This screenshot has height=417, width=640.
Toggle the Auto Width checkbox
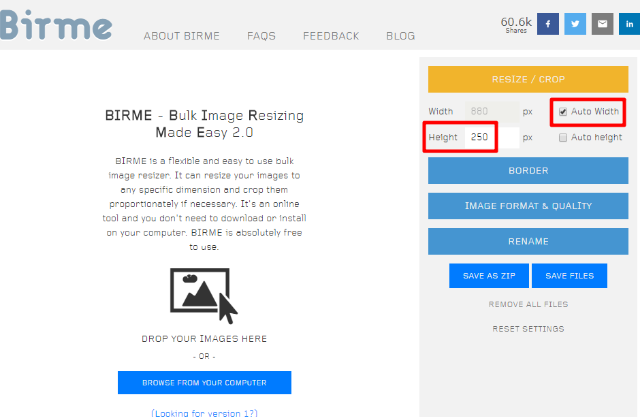563,112
